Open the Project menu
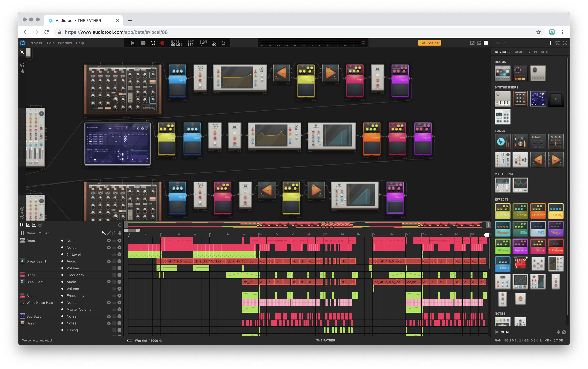 tap(36, 43)
